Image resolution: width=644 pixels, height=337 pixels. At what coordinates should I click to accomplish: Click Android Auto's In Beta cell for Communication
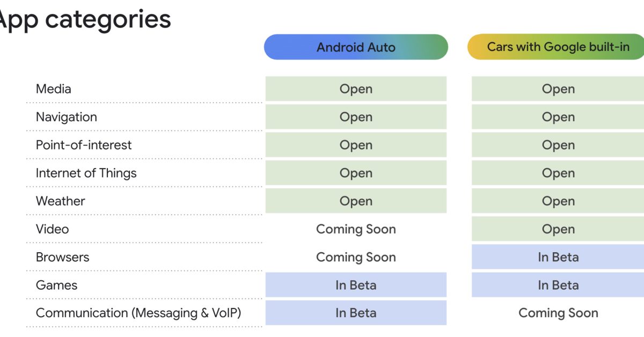356,313
